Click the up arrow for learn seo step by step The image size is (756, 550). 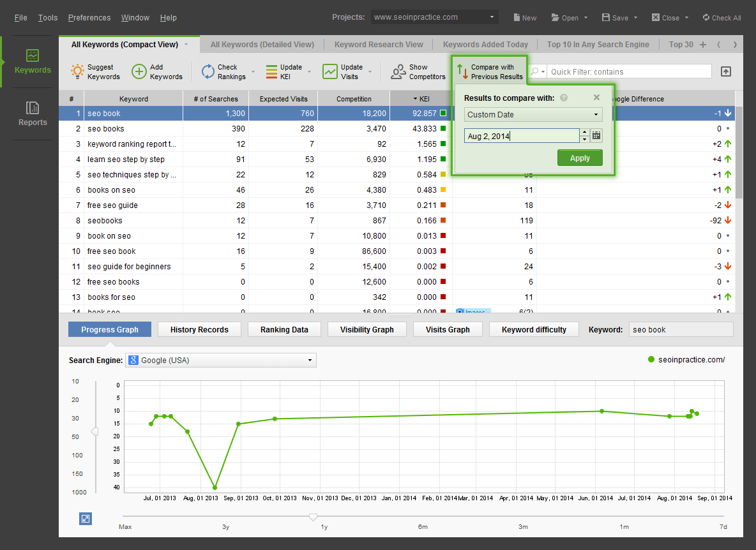(x=728, y=159)
